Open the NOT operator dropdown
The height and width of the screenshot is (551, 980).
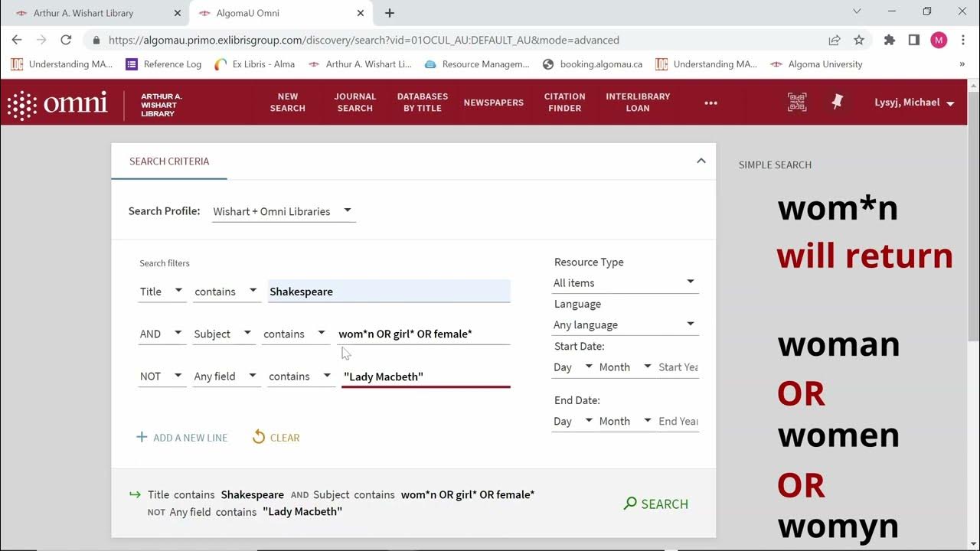(162, 377)
